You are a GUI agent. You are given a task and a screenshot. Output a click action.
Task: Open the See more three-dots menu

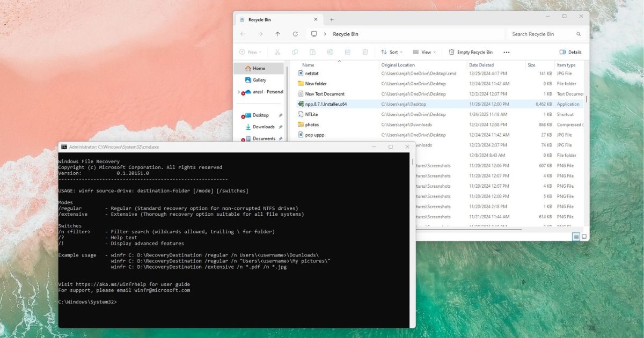(x=506, y=52)
